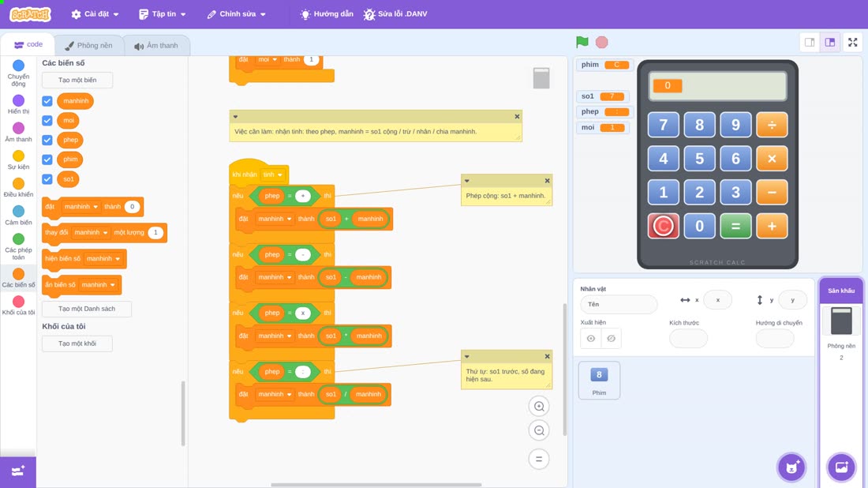The height and width of the screenshot is (488, 868).
Task: Click the Sửa lỗi .DANV button
Action: pyautogui.click(x=395, y=14)
